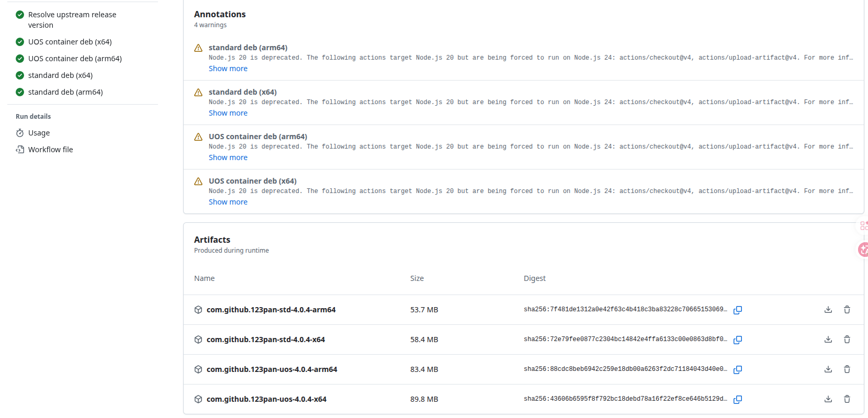Download the 123pan-uos-4.0.4-x64 artifact
This screenshot has width=868, height=418.
pyautogui.click(x=828, y=399)
